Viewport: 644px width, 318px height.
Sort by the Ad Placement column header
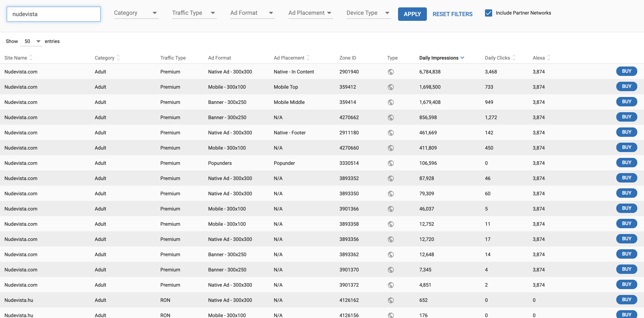coord(292,58)
